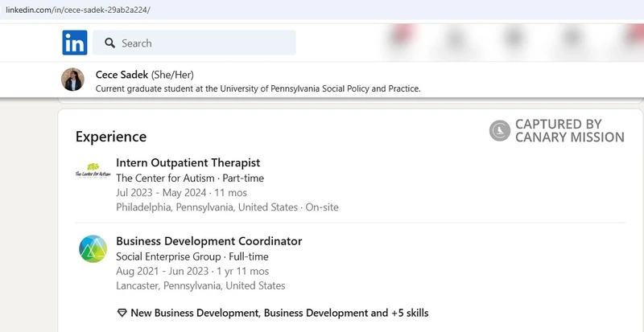Click the Experience section heading
Viewport: 644px width, 332px height.
(111, 137)
